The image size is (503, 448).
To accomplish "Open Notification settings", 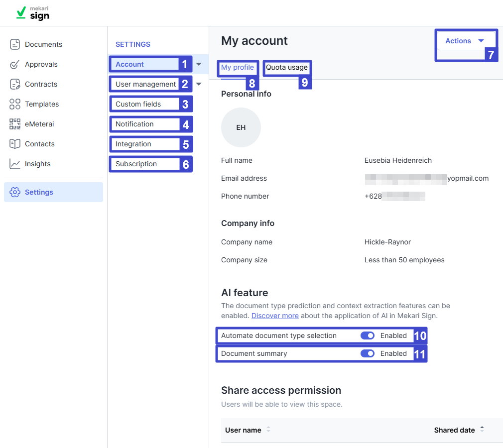I will click(x=135, y=124).
